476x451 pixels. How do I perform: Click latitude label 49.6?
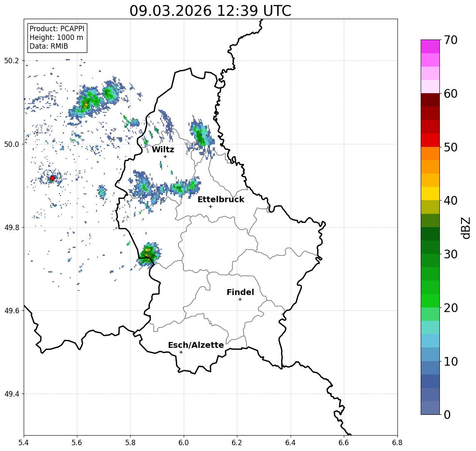(x=11, y=311)
